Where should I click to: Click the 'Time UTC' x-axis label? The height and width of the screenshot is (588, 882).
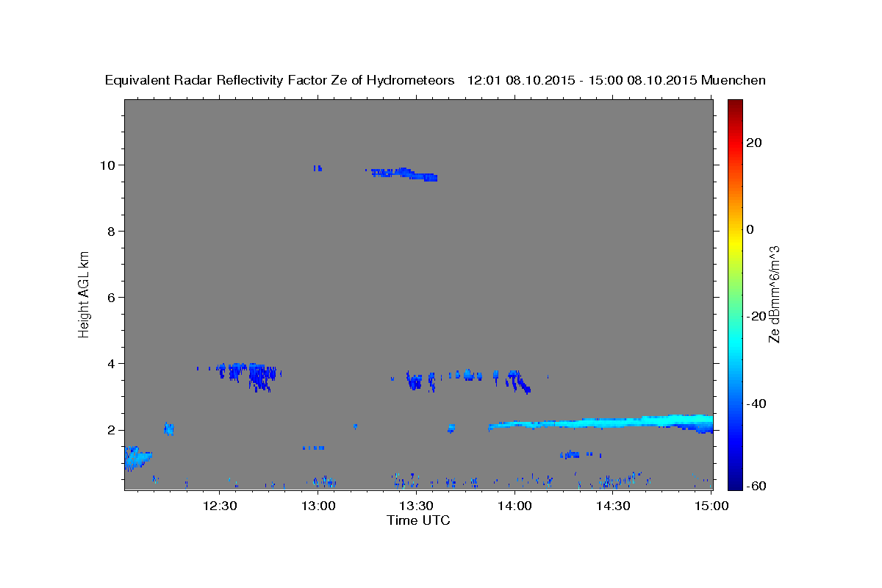tap(418, 520)
